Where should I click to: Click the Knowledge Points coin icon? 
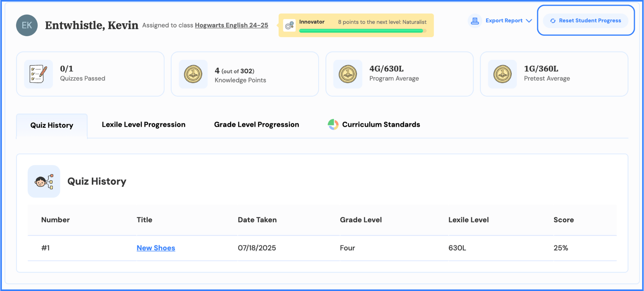[x=193, y=74]
